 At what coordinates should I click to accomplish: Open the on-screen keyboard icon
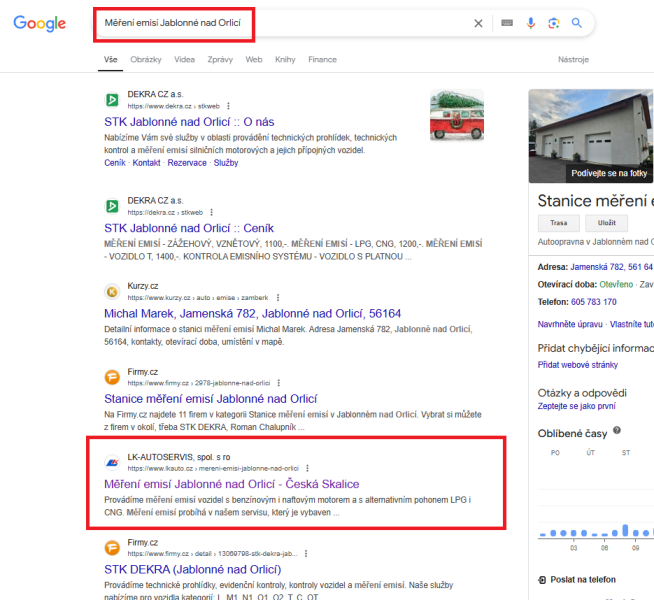507,23
